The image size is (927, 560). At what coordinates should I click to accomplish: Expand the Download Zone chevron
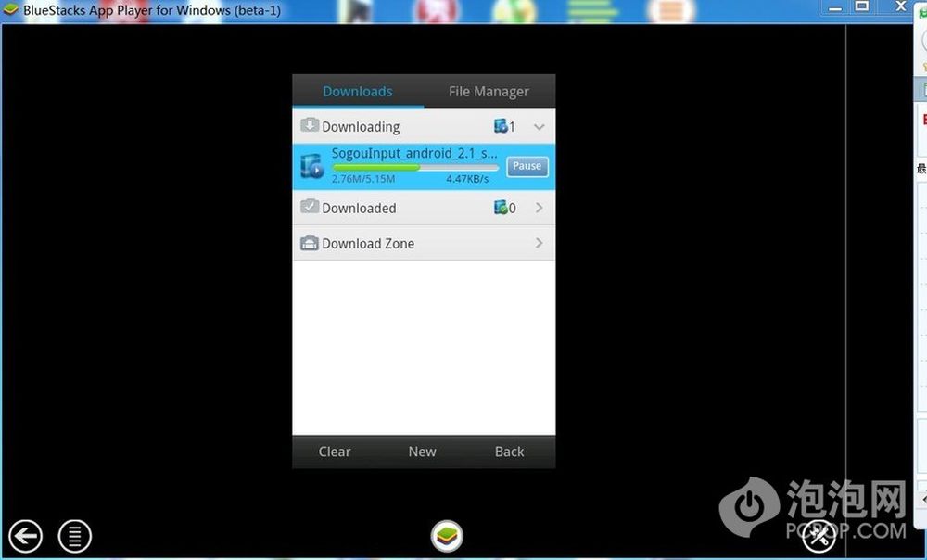click(540, 244)
